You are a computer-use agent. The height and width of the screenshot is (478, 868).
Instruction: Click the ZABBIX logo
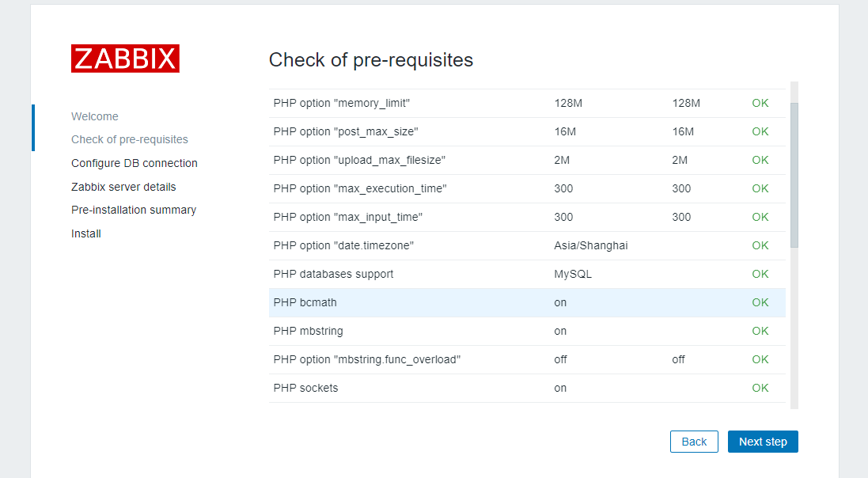125,59
